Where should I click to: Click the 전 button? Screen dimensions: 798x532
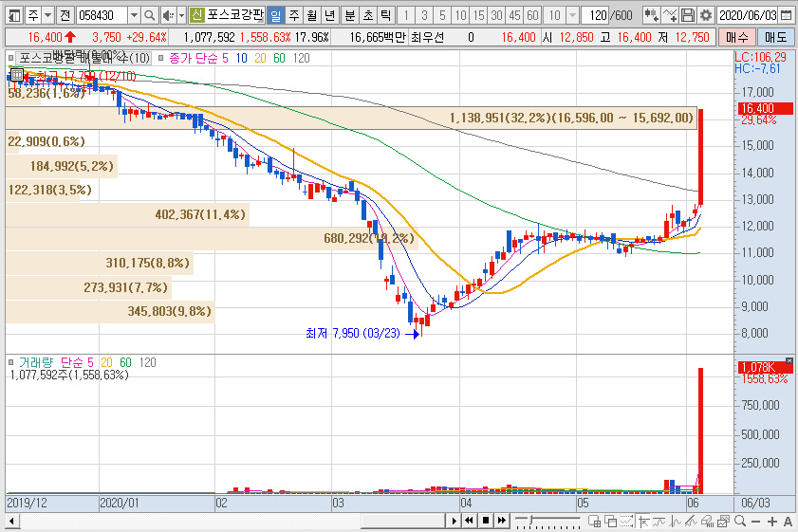(x=65, y=15)
